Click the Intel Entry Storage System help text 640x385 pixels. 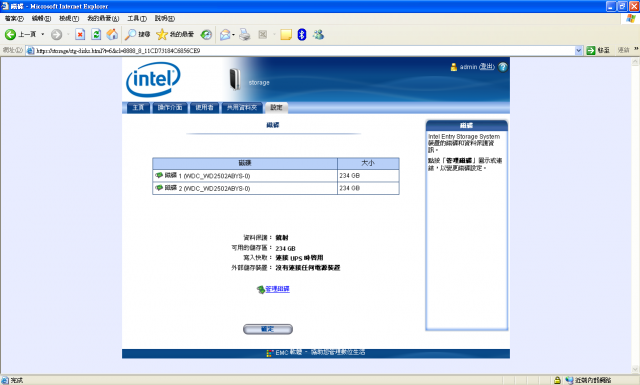464,143
